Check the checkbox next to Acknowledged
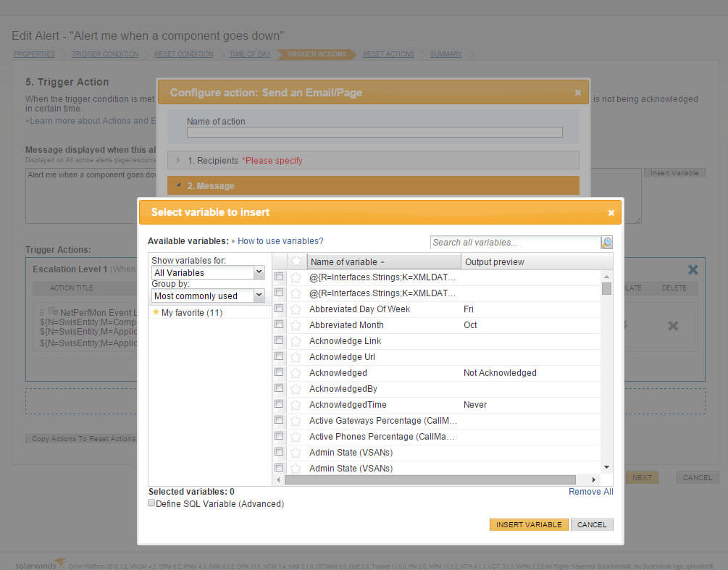 coord(279,372)
